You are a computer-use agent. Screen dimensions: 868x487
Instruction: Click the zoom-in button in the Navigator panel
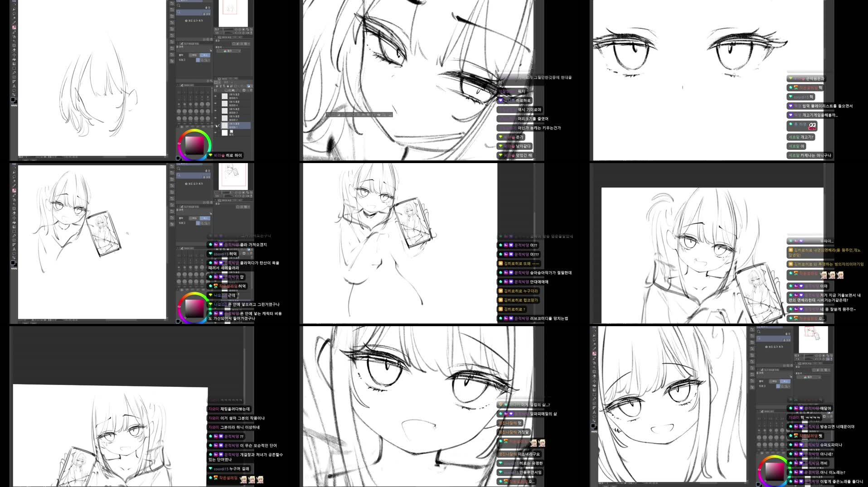[240, 29]
